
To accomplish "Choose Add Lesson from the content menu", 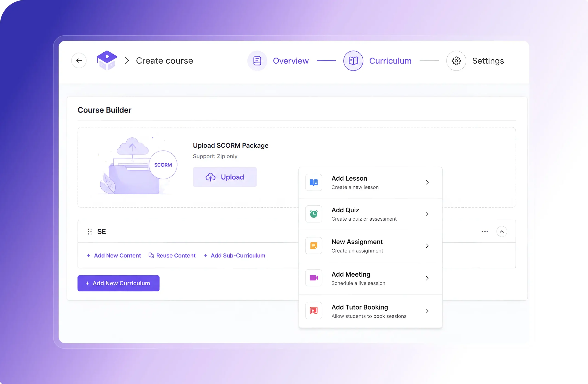I will click(x=370, y=182).
